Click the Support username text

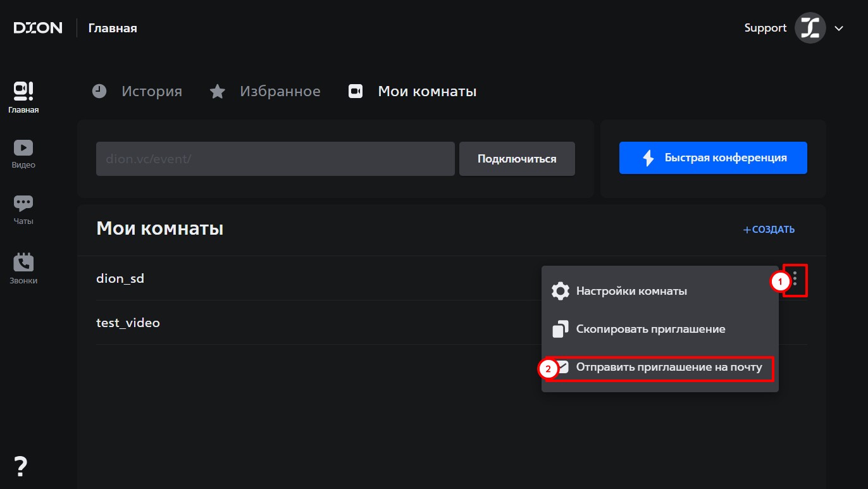click(766, 28)
